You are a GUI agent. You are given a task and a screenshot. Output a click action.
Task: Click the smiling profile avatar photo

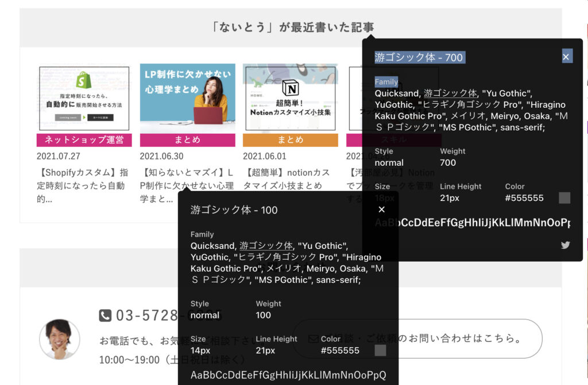click(x=60, y=339)
